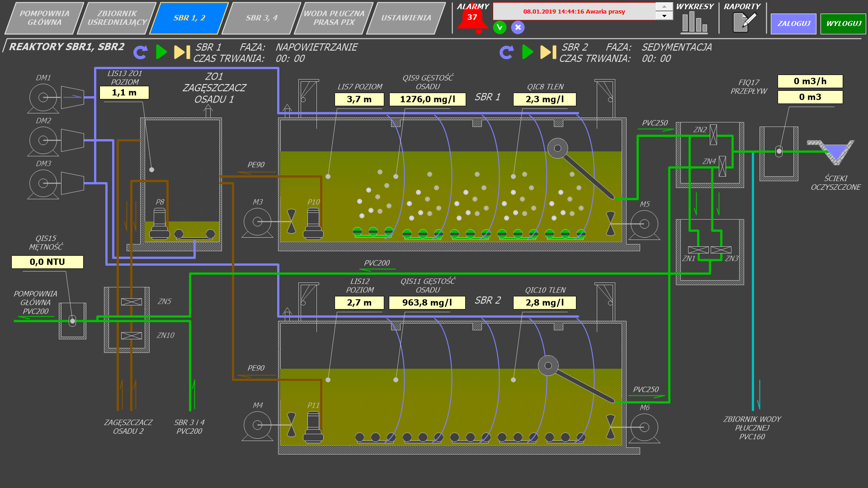
Task: Open the Wykresy charts icon
Action: pyautogui.click(x=694, y=23)
